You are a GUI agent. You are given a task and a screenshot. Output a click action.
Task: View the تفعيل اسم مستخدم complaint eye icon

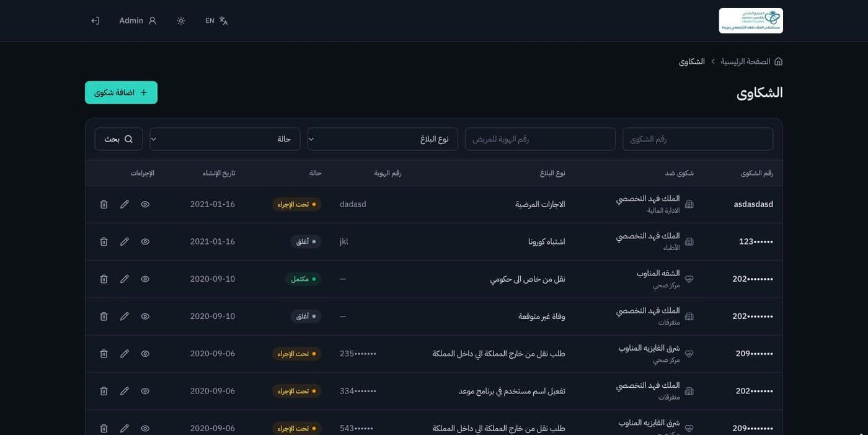[145, 391]
